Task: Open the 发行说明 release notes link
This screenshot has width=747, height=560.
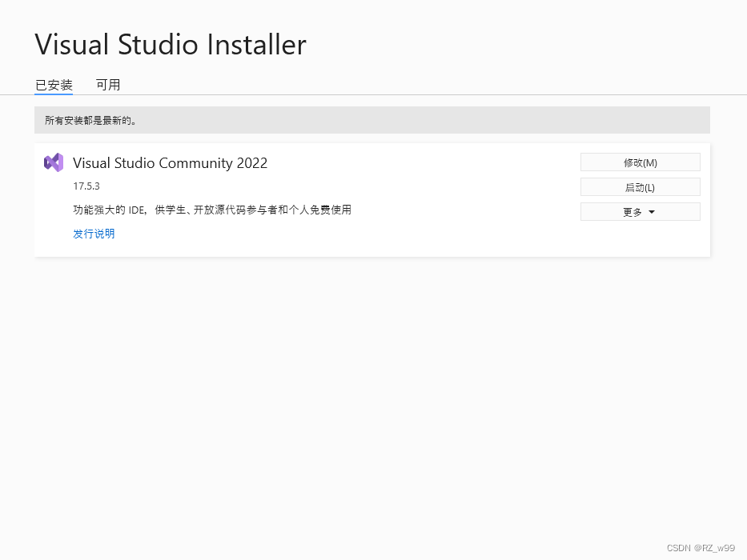Action: (x=94, y=234)
